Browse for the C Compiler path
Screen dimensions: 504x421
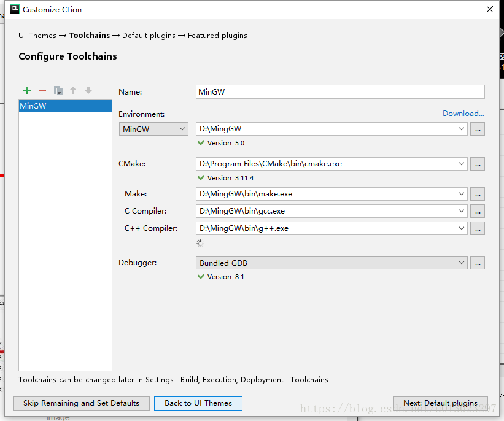click(x=478, y=211)
